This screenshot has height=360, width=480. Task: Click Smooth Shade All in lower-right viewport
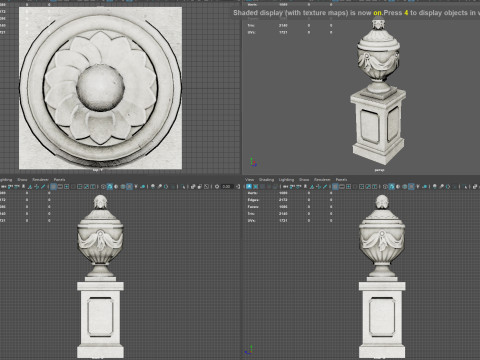pos(392,187)
